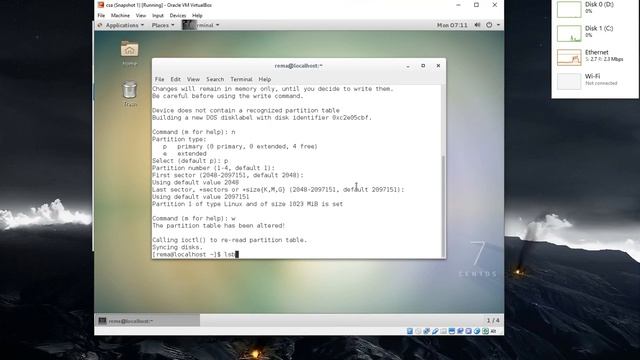The image size is (640, 360).
Task: Open the Trash desktop icon
Action: pyautogui.click(x=129, y=90)
